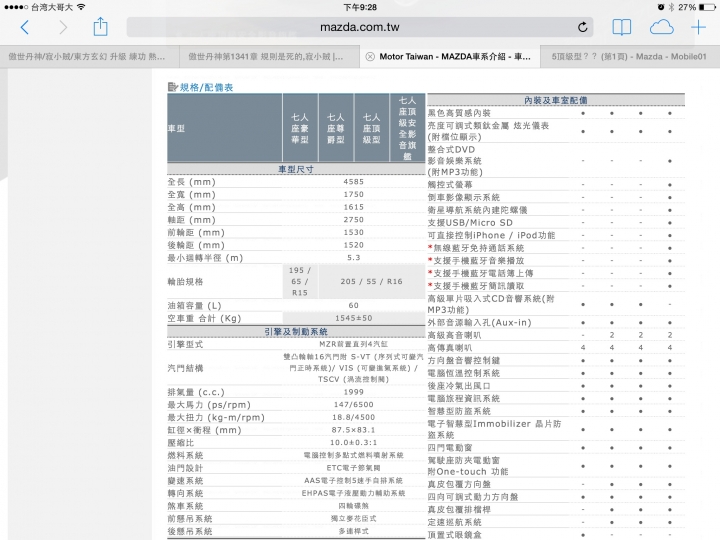This screenshot has height=540, width=720.
Task: Click the 最大馬力 value 147/6500
Action: [x=354, y=405]
